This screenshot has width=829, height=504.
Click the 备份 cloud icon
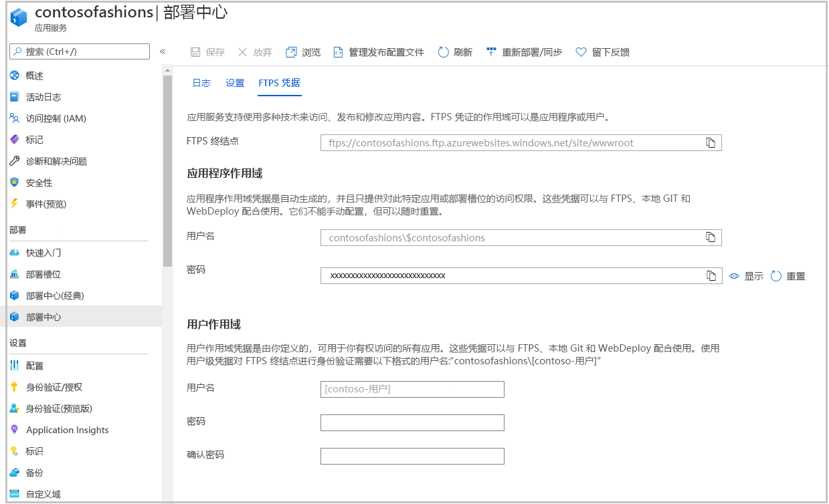15,473
